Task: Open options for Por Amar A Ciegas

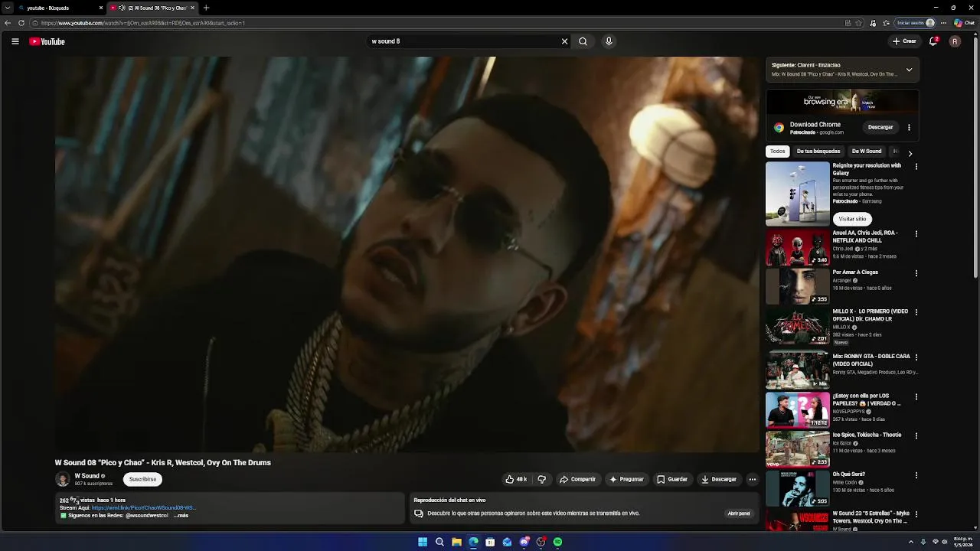Action: coord(916,273)
